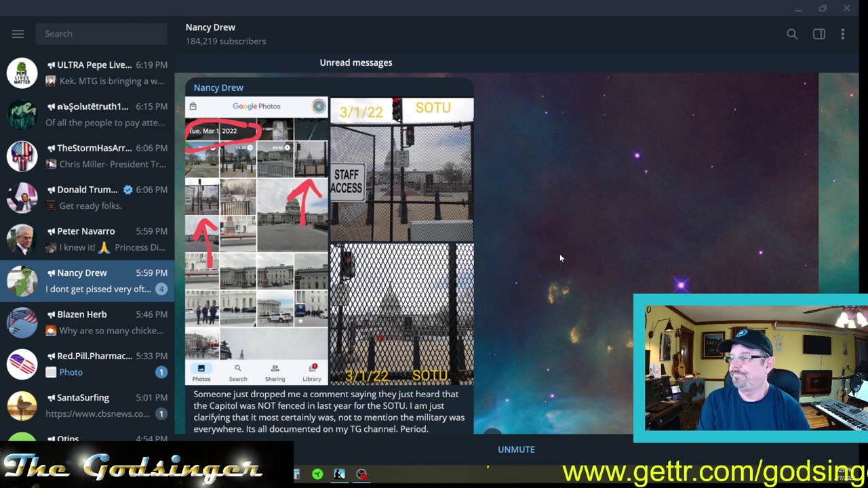This screenshot has width=868, height=488.
Task: Click TheStormHasArrived skull avatar
Action: (22, 156)
